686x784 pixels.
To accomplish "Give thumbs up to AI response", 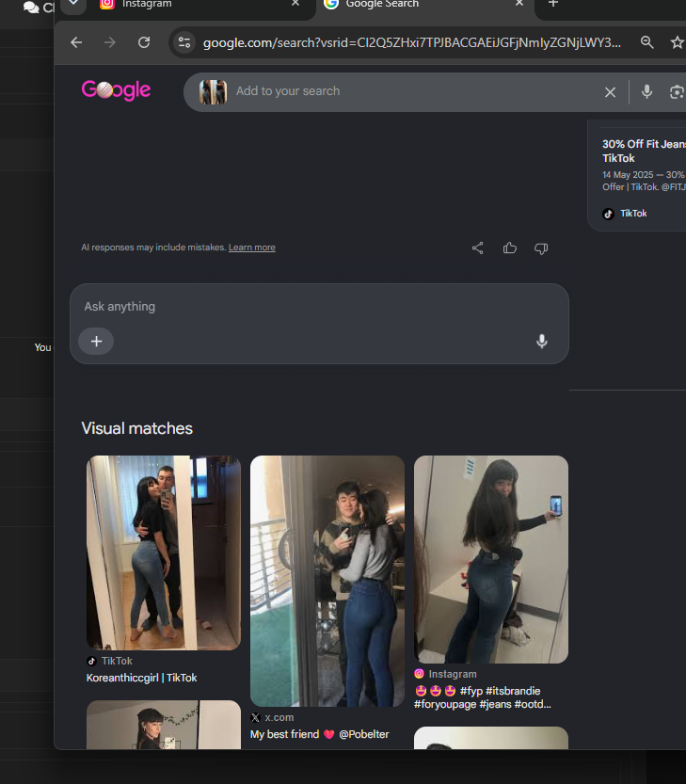I will [509, 248].
